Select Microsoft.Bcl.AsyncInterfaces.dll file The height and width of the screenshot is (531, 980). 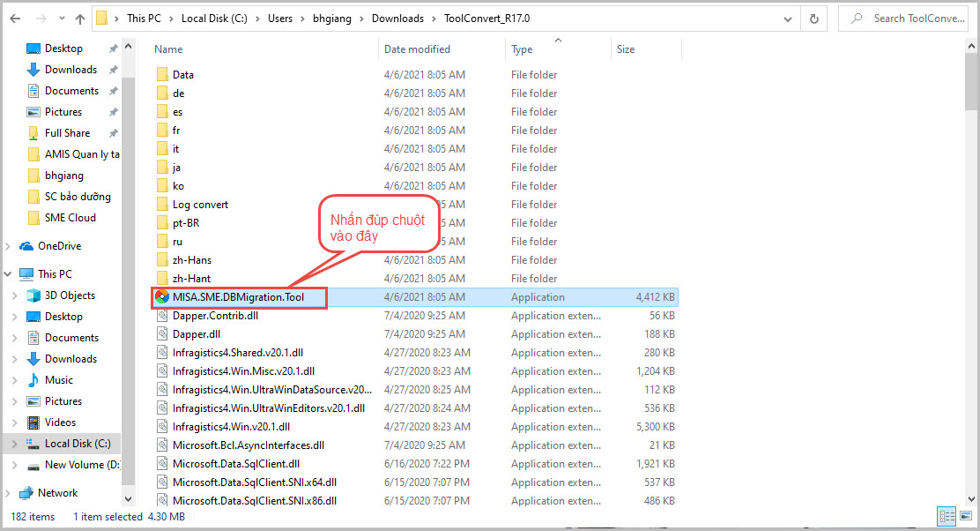[415, 445]
